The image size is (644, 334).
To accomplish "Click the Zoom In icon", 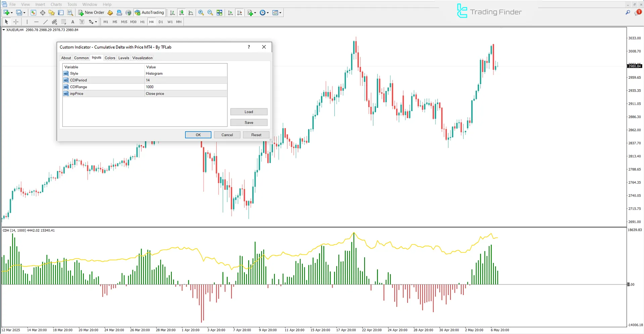I will 201,12.
